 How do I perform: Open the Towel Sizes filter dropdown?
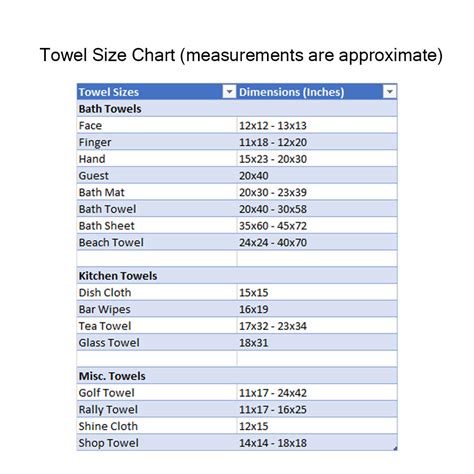tap(229, 91)
